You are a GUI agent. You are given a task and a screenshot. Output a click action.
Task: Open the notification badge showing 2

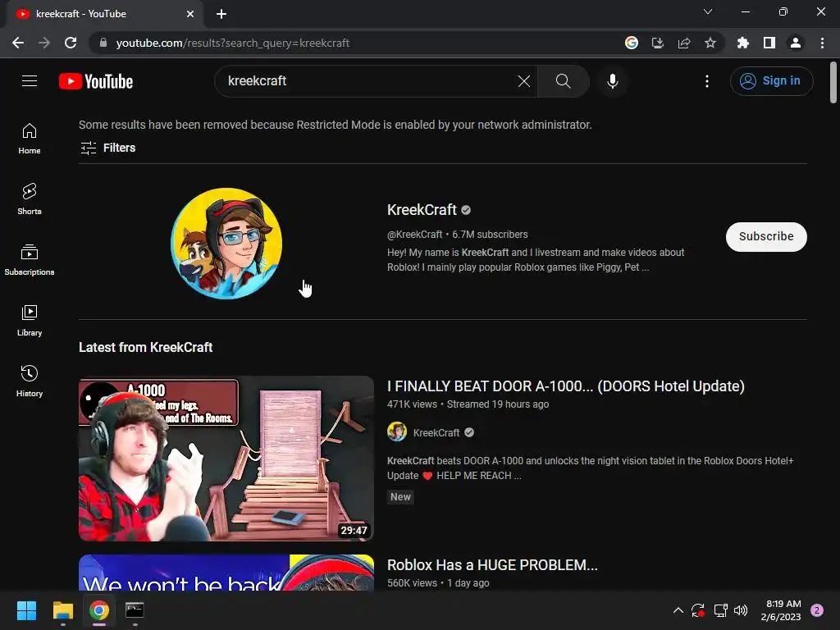coord(817,610)
